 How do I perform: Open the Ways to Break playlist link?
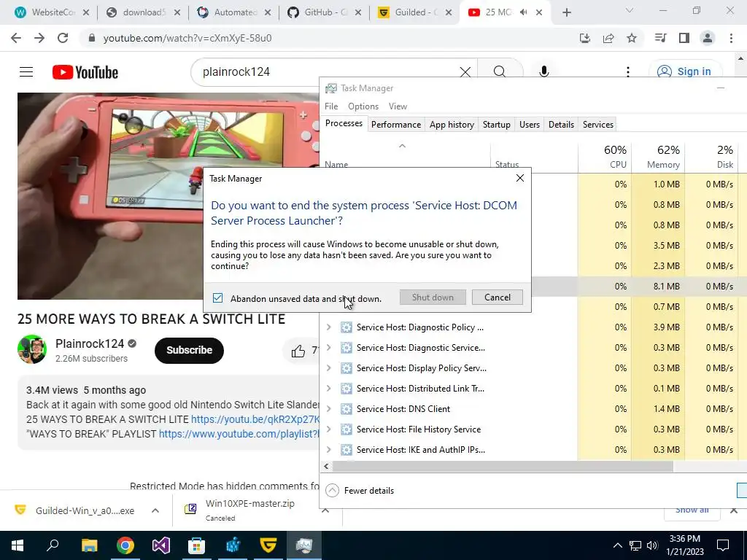tap(239, 434)
